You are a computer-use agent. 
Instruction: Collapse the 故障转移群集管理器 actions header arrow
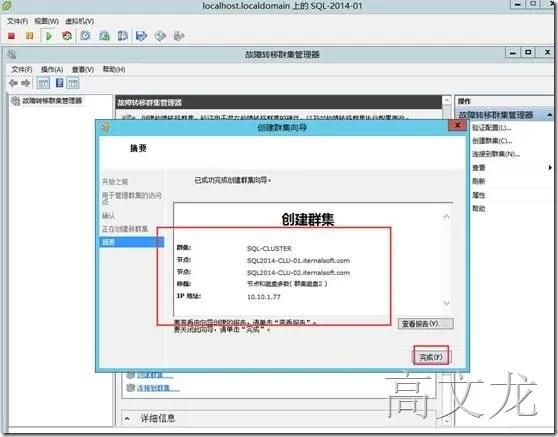click(550, 115)
